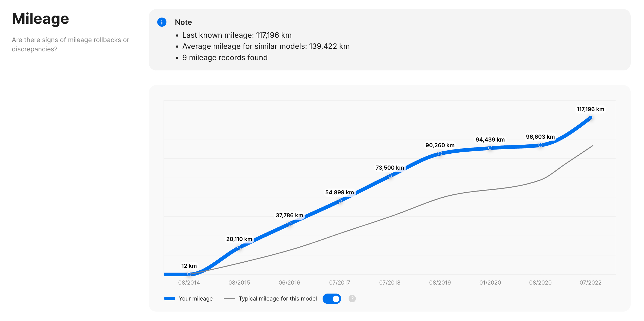Select the 117,196 km final data point
Image resolution: width=644 pixels, height=321 pixels.
coord(591,117)
